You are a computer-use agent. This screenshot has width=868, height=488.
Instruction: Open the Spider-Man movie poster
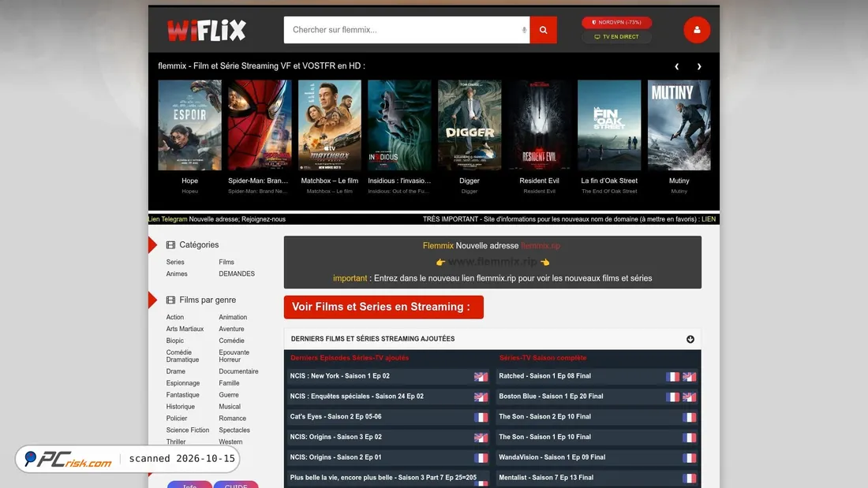260,125
